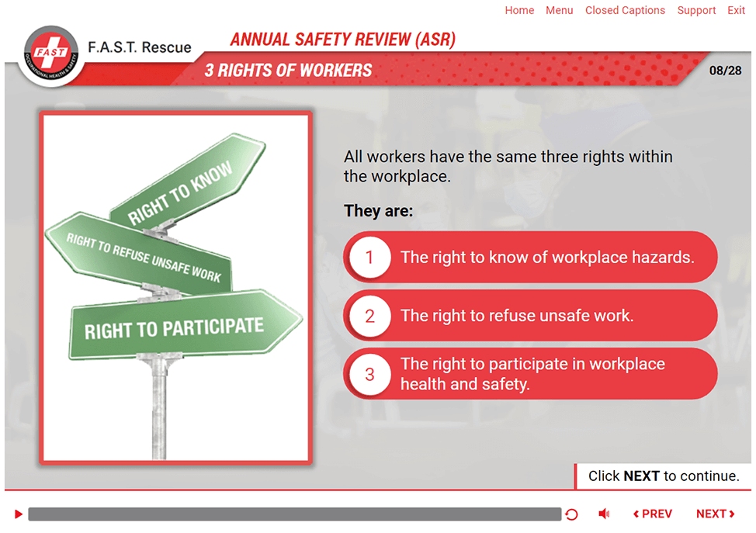Click the gray playback progress bar
Viewport: 756px width, 533px height.
pyautogui.click(x=295, y=514)
